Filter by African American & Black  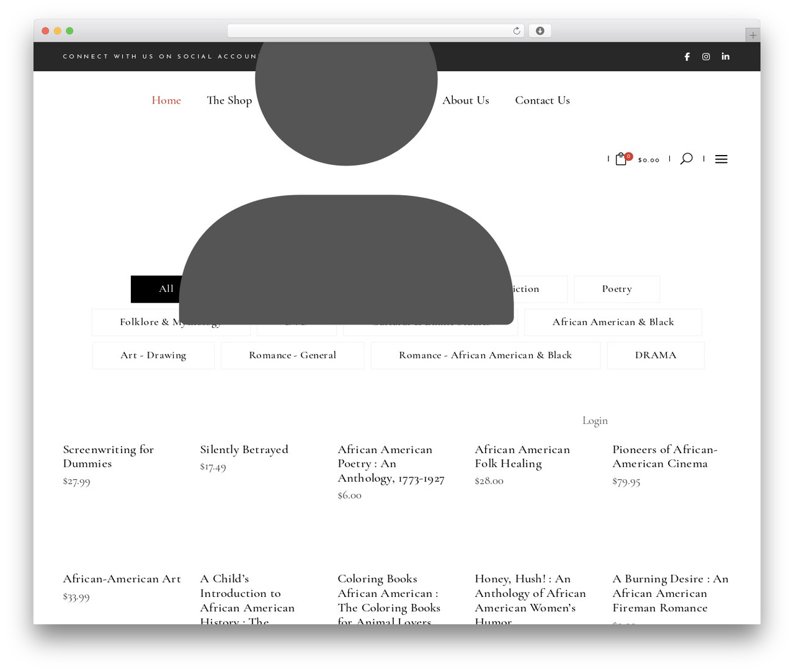click(613, 322)
